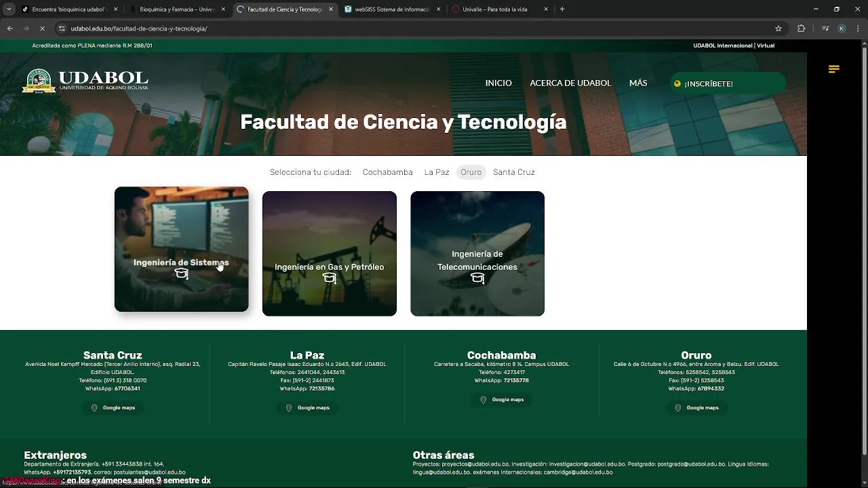The width and height of the screenshot is (868, 488).
Task: Open the UDABOL Internacional link
Action: [722, 45]
